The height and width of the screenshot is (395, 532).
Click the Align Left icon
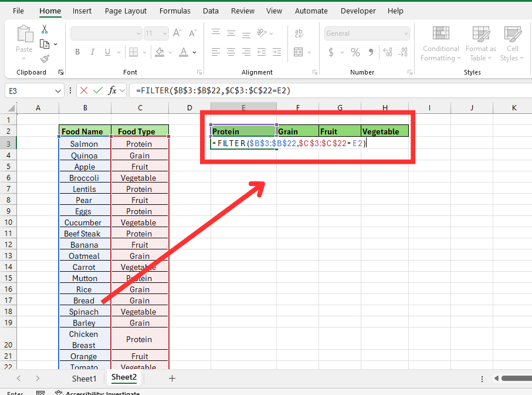[x=216, y=52]
